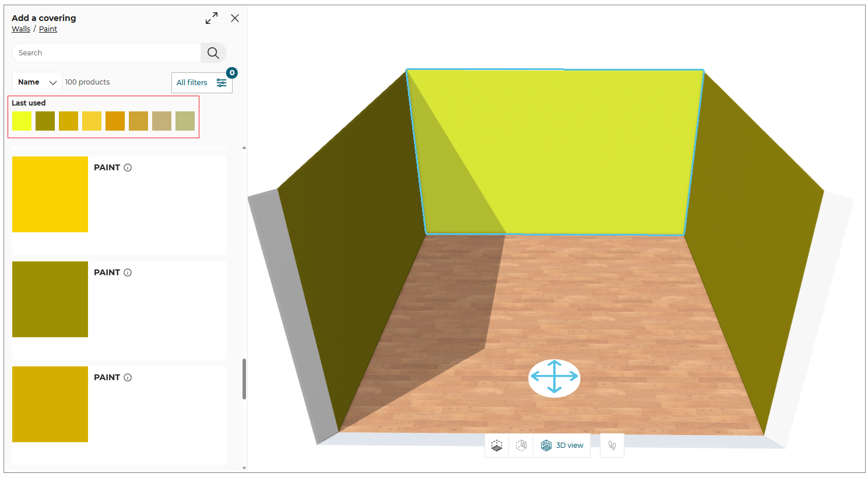Screen dimensions: 868x477
Task: Enable first-person walk mode footsteps icon
Action: click(612, 446)
